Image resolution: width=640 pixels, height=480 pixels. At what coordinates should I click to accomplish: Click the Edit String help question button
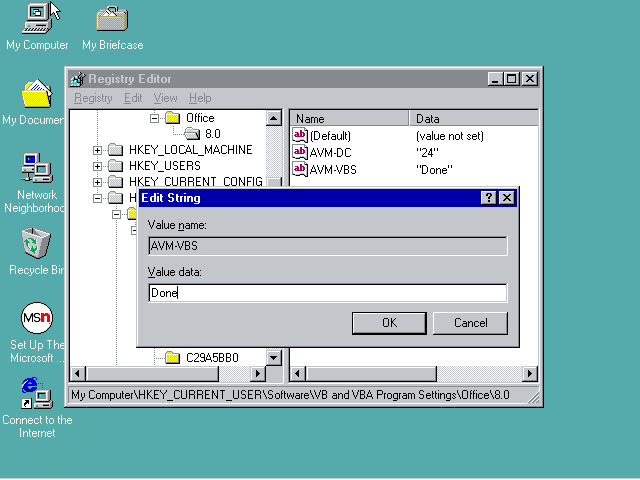(489, 198)
